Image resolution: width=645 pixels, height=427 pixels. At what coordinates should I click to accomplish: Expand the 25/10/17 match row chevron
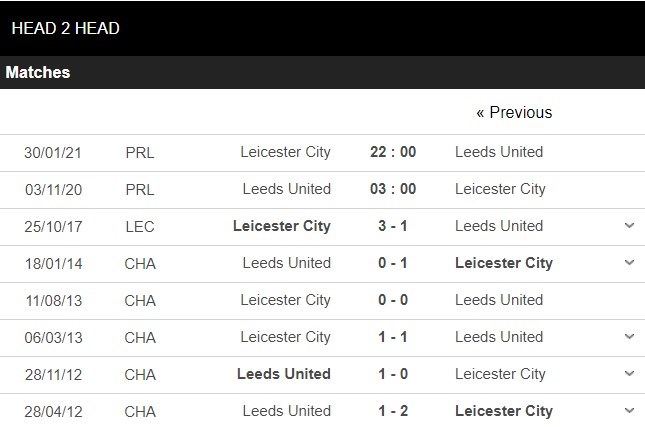click(x=629, y=226)
